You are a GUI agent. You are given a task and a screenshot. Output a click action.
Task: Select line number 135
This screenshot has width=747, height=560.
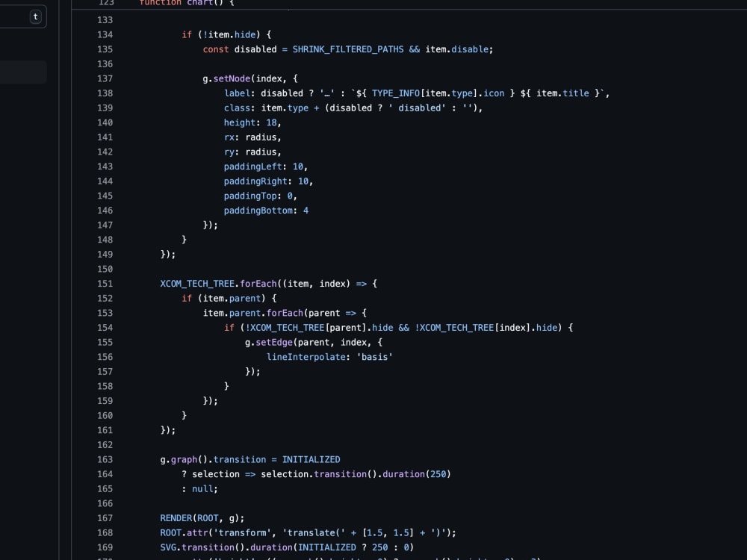pos(105,49)
